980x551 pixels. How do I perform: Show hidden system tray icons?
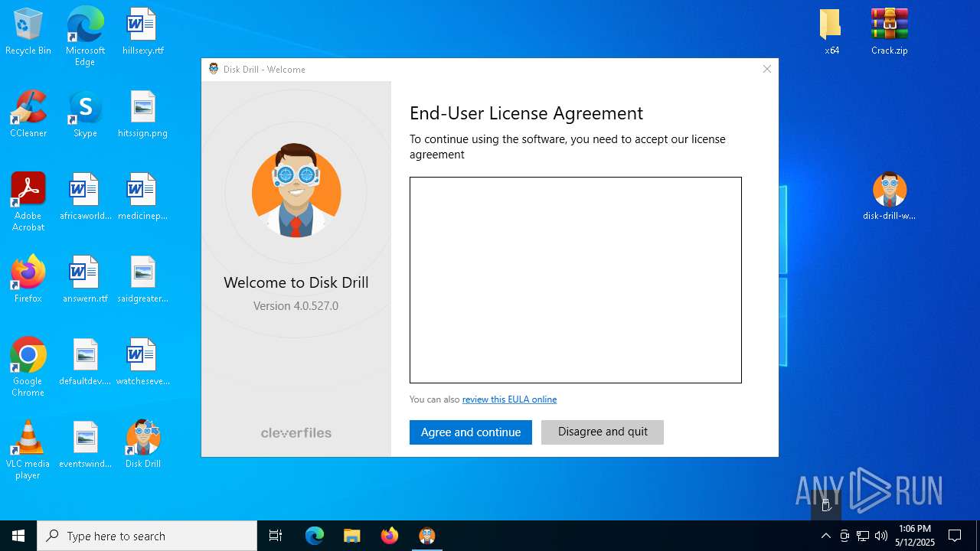[825, 536]
